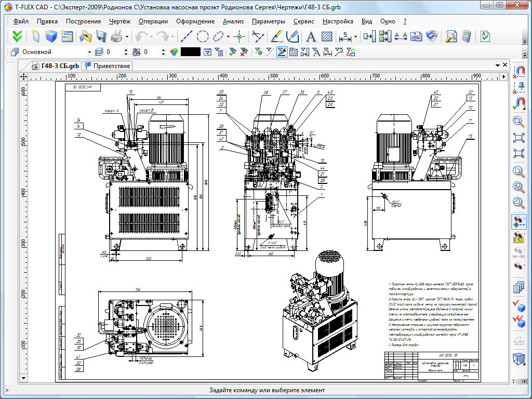Image resolution: width=532 pixels, height=399 pixels.
Task: Toggle the hatch selection filter
Action: [293, 52]
